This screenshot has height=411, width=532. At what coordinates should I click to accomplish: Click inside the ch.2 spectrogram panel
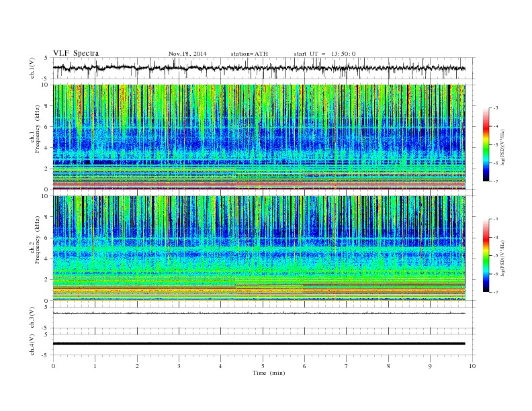(x=259, y=248)
